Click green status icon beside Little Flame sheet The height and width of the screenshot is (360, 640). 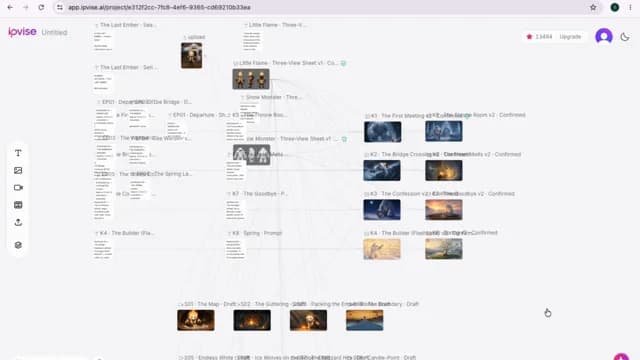344,63
